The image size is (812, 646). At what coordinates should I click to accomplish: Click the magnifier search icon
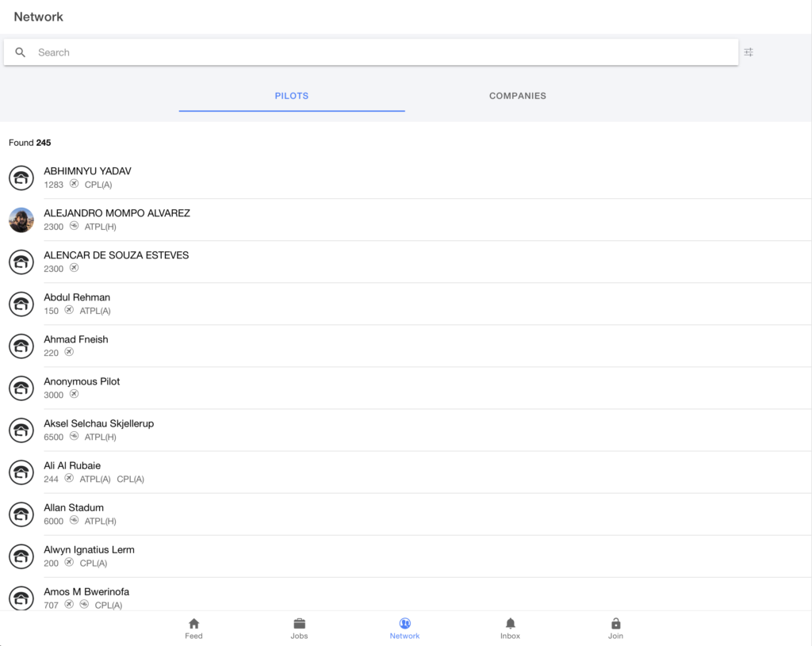20,52
